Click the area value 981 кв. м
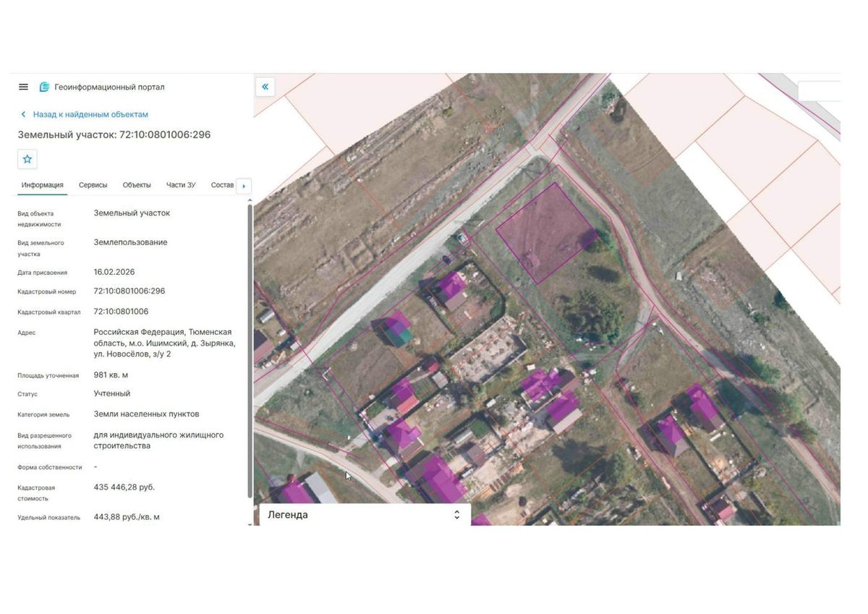 [111, 375]
